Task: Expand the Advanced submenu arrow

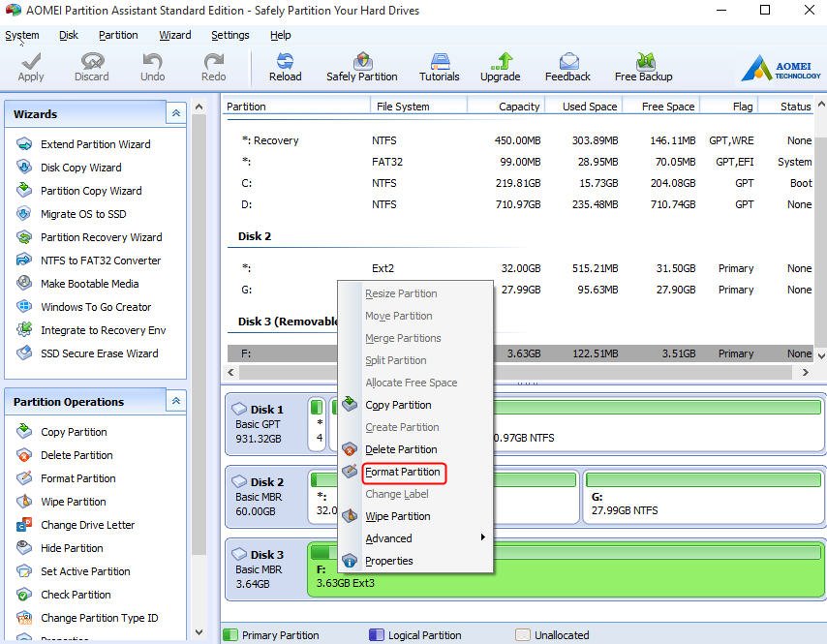Action: (482, 537)
